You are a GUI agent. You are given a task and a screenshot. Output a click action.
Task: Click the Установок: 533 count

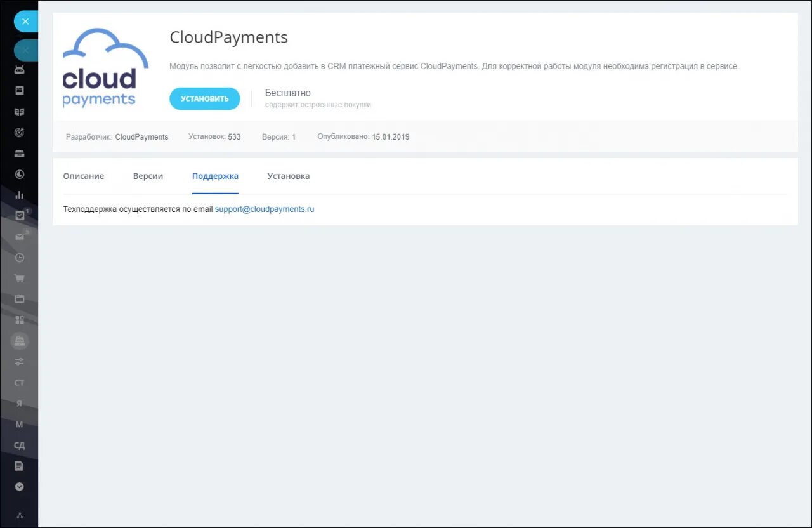[214, 136]
